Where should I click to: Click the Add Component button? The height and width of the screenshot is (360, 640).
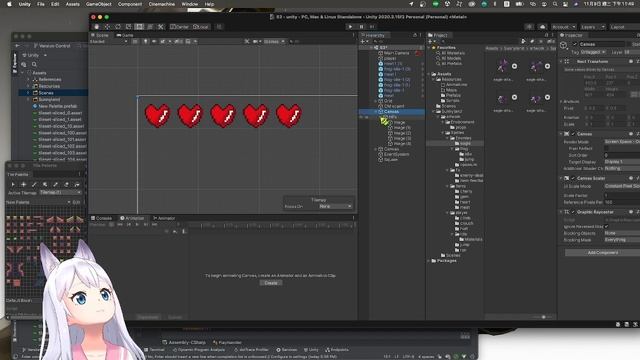point(602,253)
